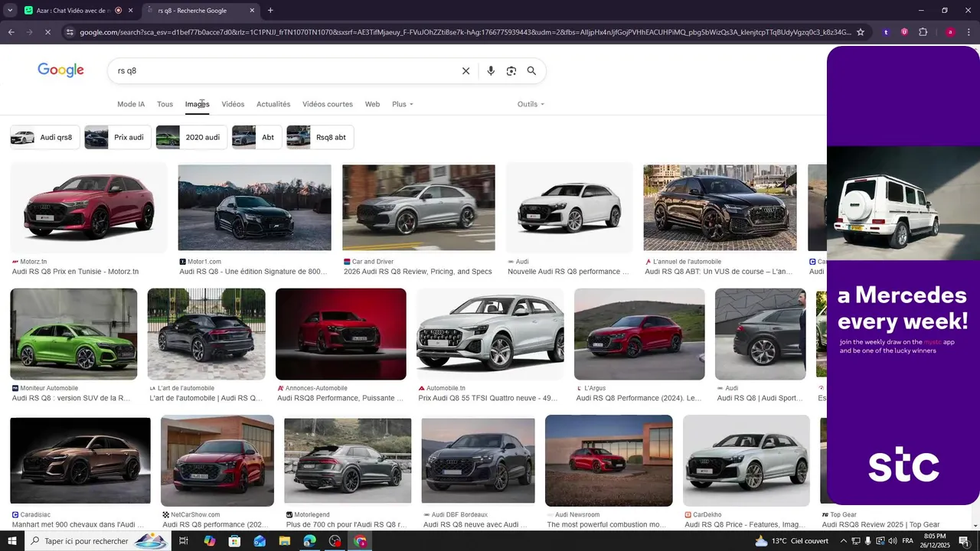Open a new browser tab
The width and height of the screenshot is (980, 551).
click(x=270, y=10)
